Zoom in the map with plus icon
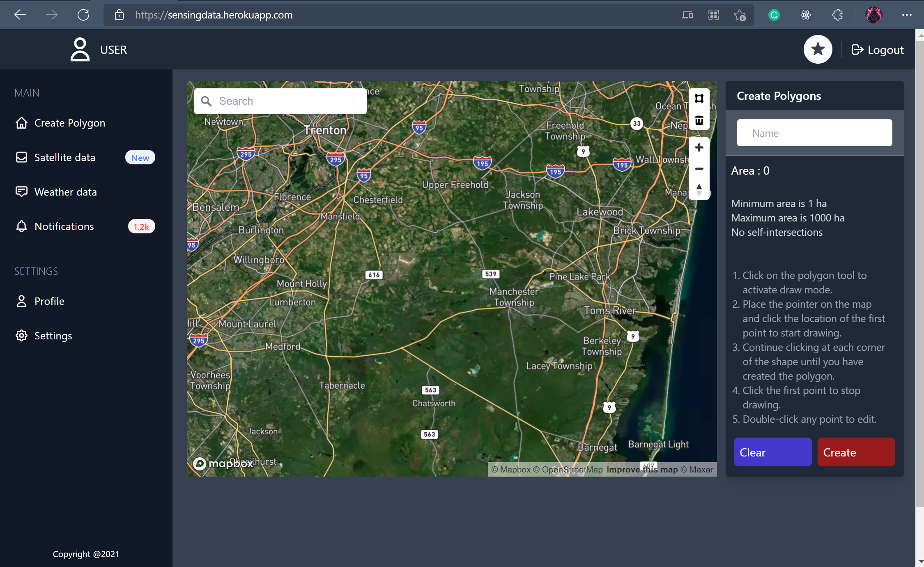The height and width of the screenshot is (567, 924). coord(699,148)
